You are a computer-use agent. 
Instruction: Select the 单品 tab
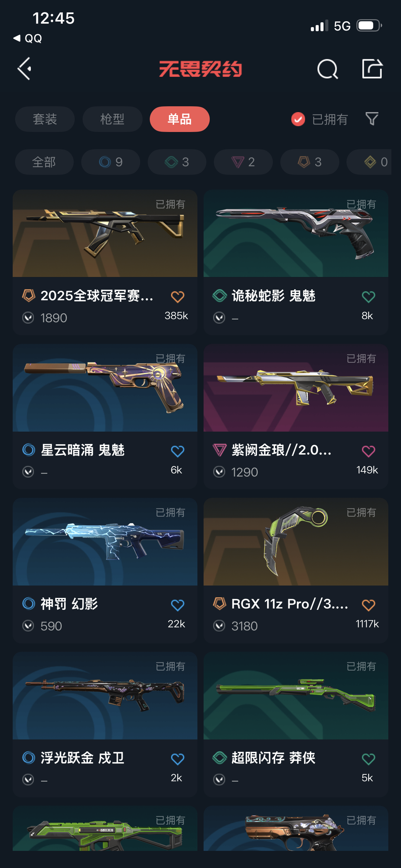180,119
